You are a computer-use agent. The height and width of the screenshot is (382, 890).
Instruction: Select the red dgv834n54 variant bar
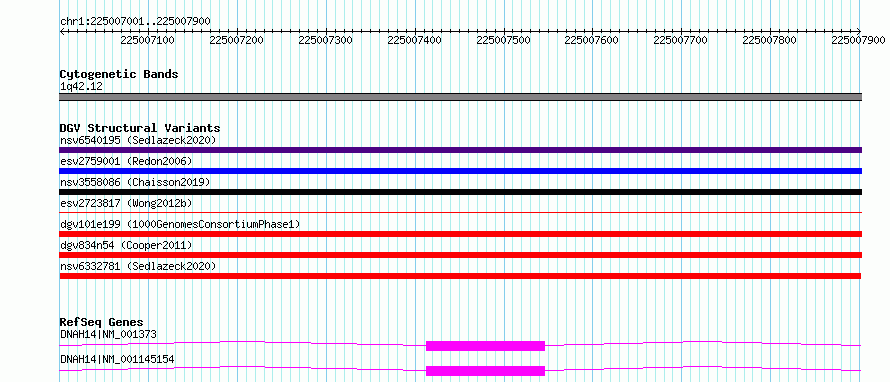click(x=461, y=255)
